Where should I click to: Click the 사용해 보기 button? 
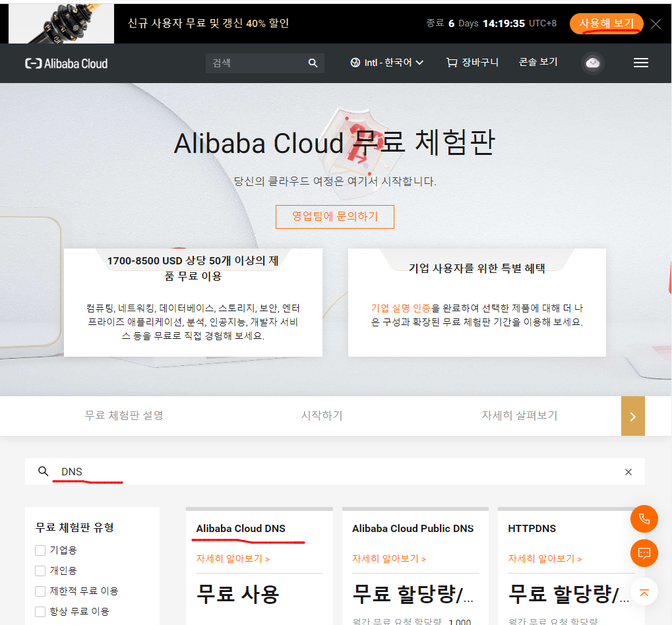tap(607, 23)
